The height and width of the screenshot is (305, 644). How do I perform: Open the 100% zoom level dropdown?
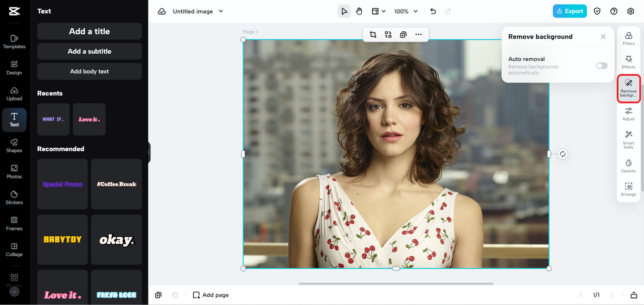coord(405,11)
